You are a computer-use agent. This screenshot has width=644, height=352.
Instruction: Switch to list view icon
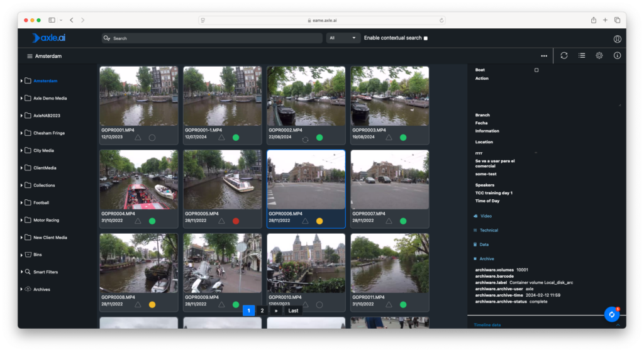(x=582, y=55)
